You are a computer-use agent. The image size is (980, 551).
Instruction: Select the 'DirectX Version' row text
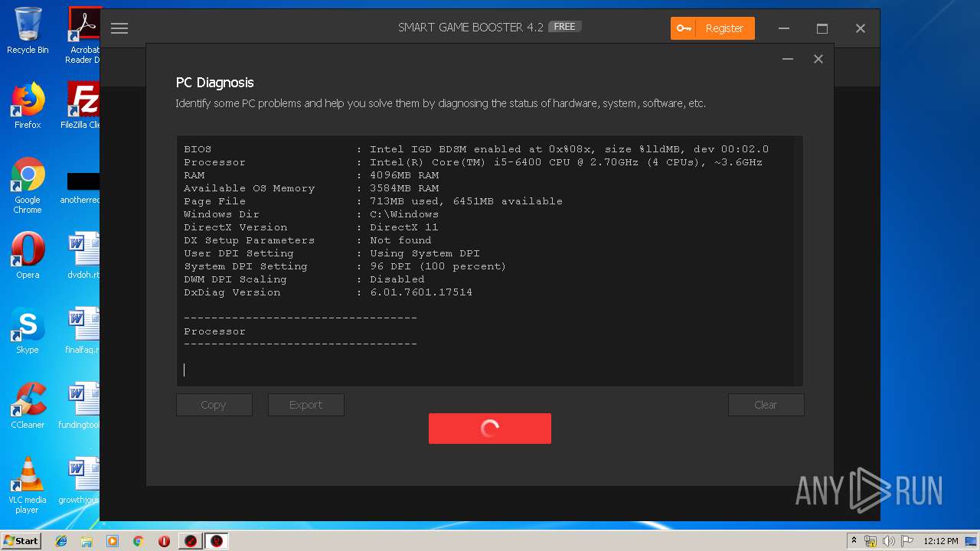coord(311,227)
